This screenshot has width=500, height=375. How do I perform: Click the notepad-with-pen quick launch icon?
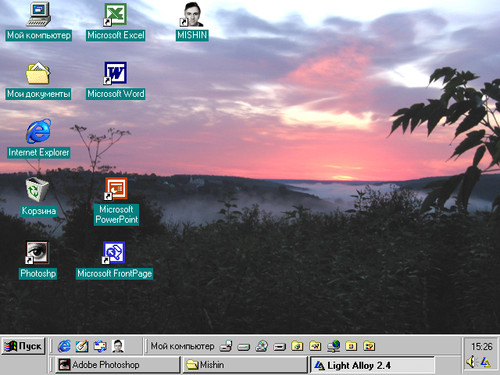pyautogui.click(x=82, y=346)
